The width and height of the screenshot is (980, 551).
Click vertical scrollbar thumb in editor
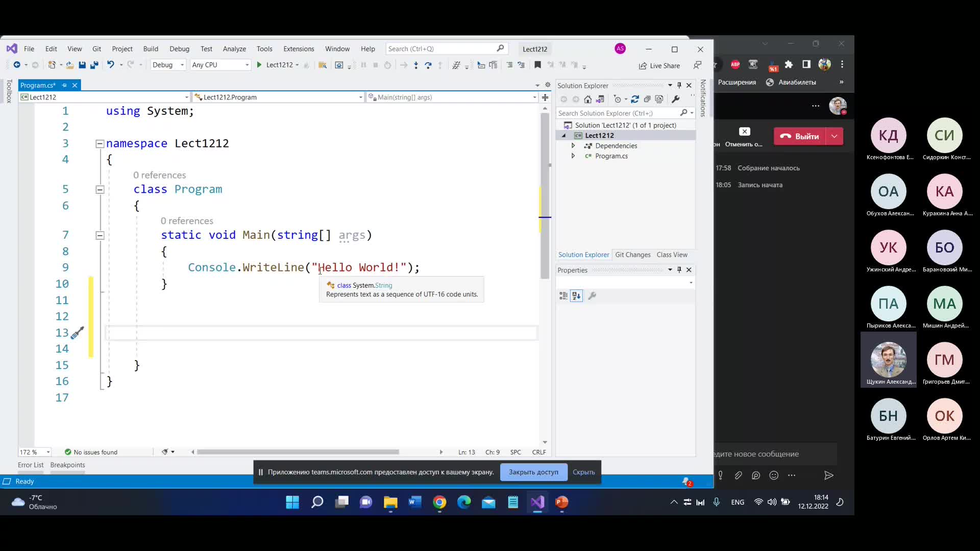(545, 196)
